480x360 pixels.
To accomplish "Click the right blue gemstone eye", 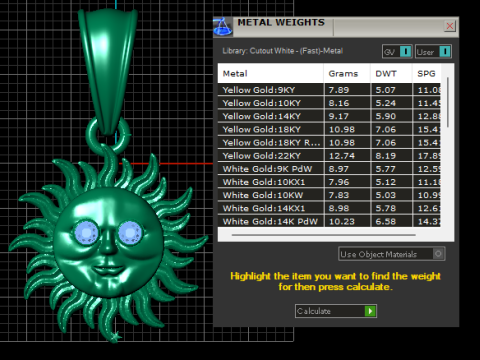I will tap(130, 232).
